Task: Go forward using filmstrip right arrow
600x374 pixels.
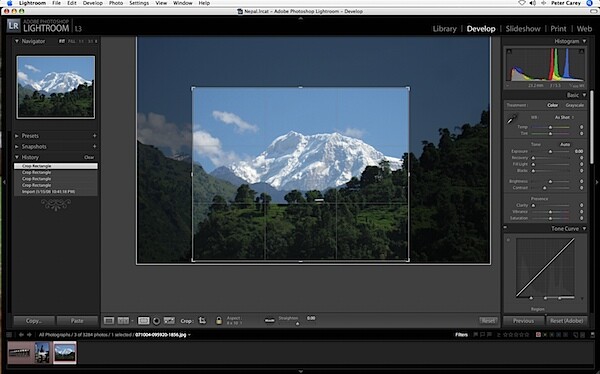Action: coord(29,335)
